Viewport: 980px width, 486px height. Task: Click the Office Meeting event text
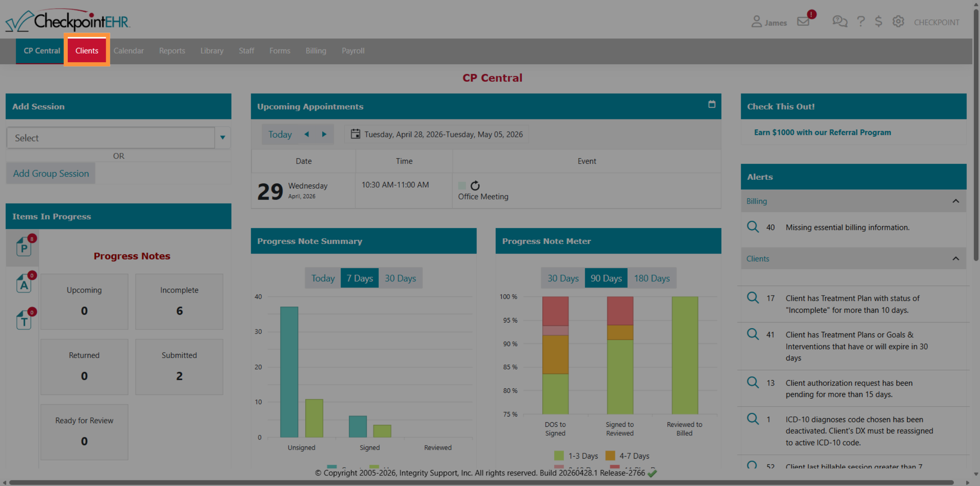coord(483,197)
